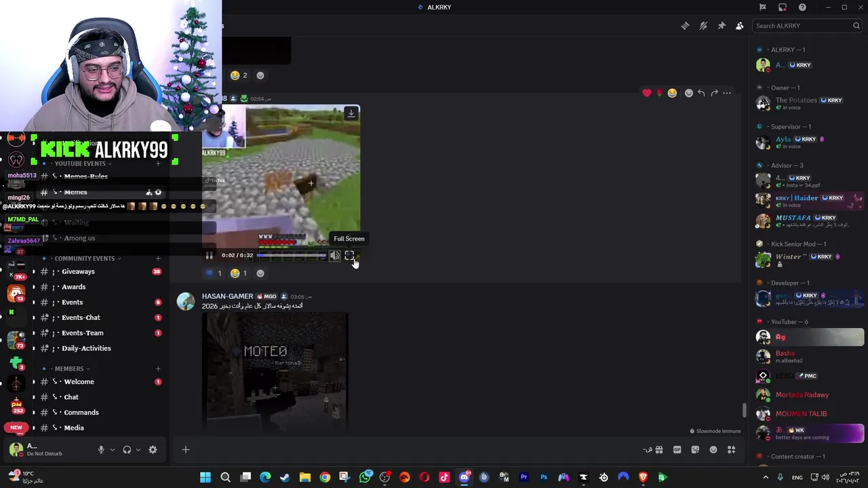
Task: Seek on the video progress bar
Action: (291, 256)
